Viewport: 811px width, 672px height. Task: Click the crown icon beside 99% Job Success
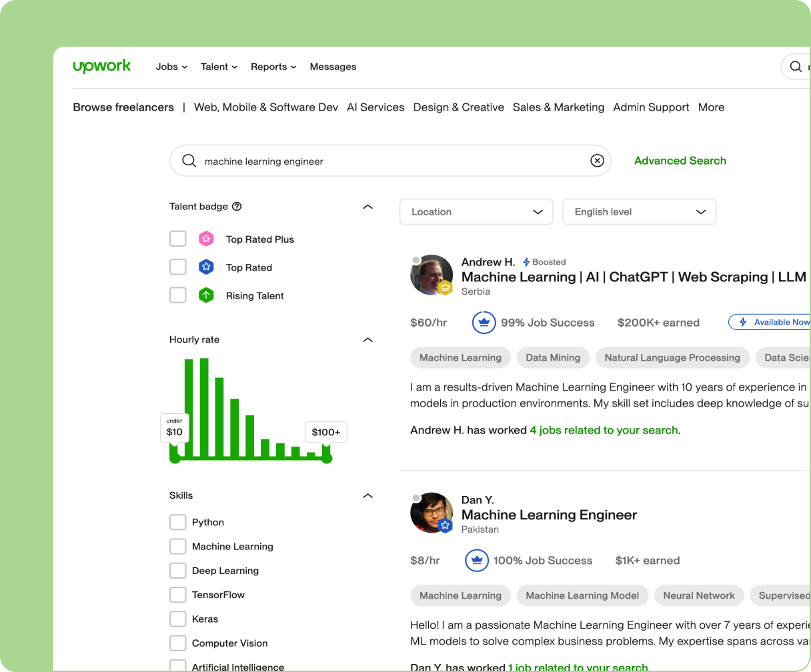(x=484, y=323)
